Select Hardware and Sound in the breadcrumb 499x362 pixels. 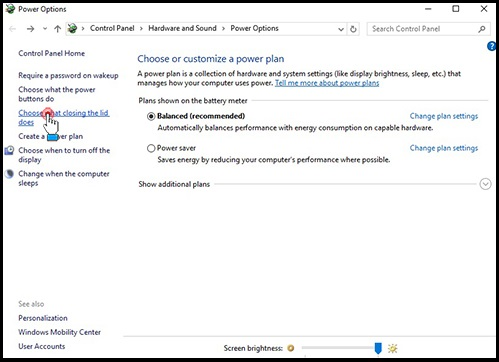click(x=182, y=28)
